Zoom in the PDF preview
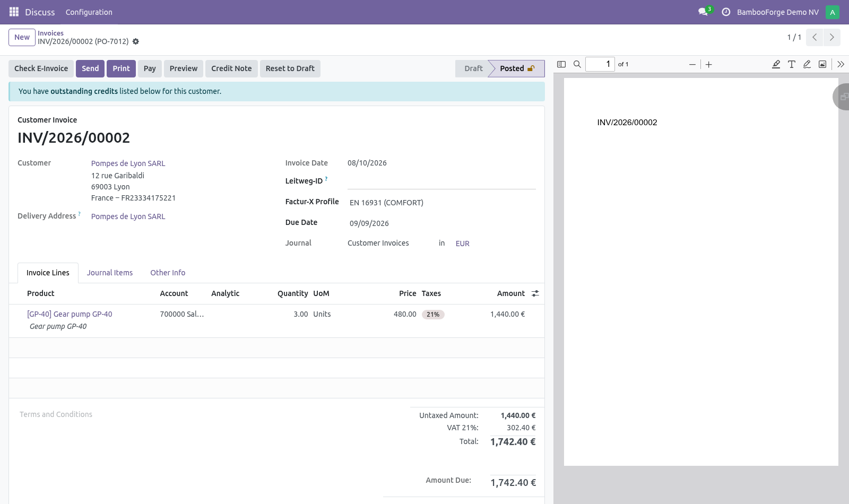 point(709,64)
